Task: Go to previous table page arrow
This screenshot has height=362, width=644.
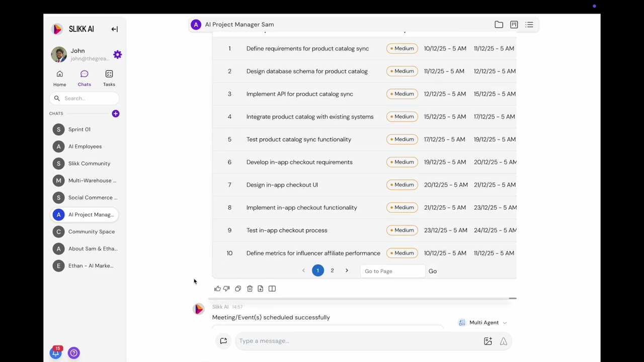Action: tap(303, 270)
